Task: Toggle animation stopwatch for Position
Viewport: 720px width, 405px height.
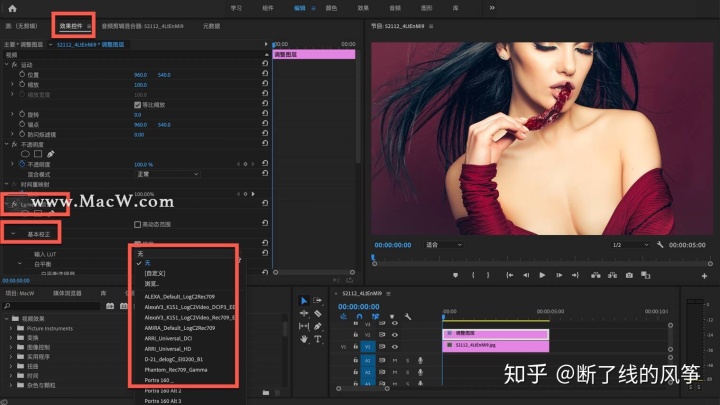Action: pos(22,74)
